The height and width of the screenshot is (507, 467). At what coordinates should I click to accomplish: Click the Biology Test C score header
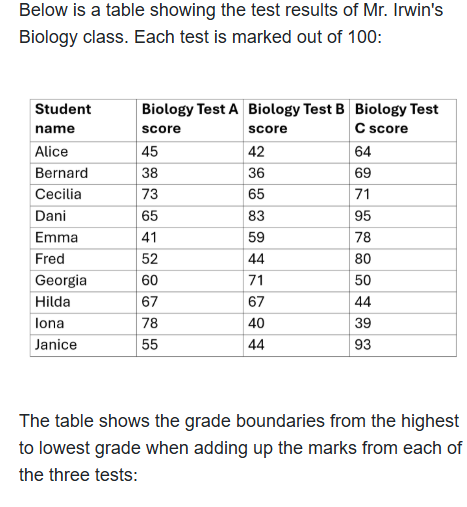(x=403, y=120)
